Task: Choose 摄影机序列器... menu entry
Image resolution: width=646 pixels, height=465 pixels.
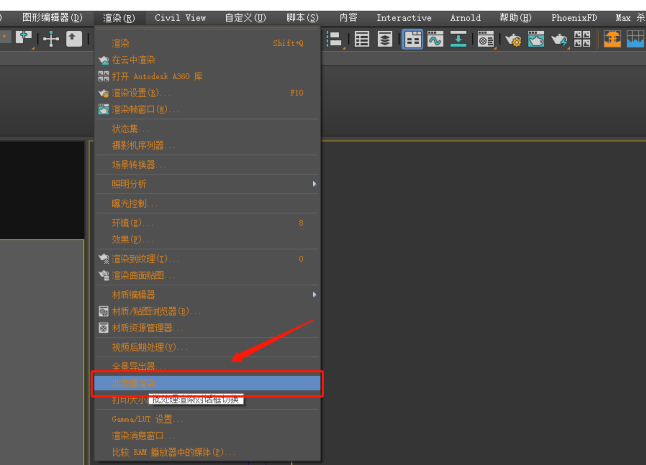Action: coord(208,145)
